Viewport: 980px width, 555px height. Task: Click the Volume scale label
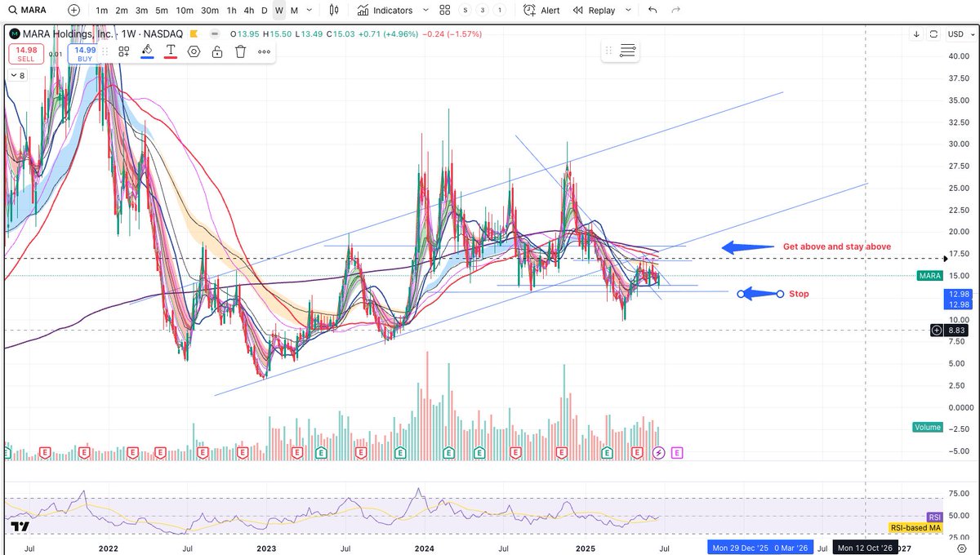click(x=927, y=427)
